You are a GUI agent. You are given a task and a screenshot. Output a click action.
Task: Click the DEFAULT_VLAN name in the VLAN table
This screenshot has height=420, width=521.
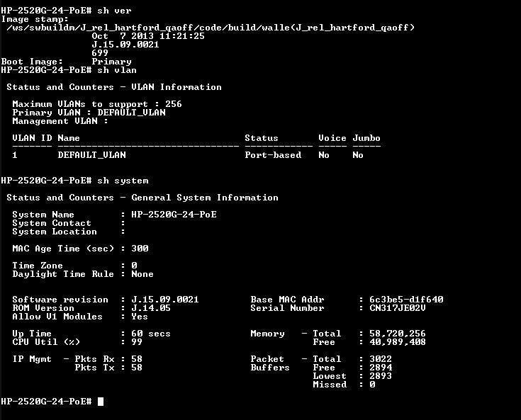(x=91, y=155)
